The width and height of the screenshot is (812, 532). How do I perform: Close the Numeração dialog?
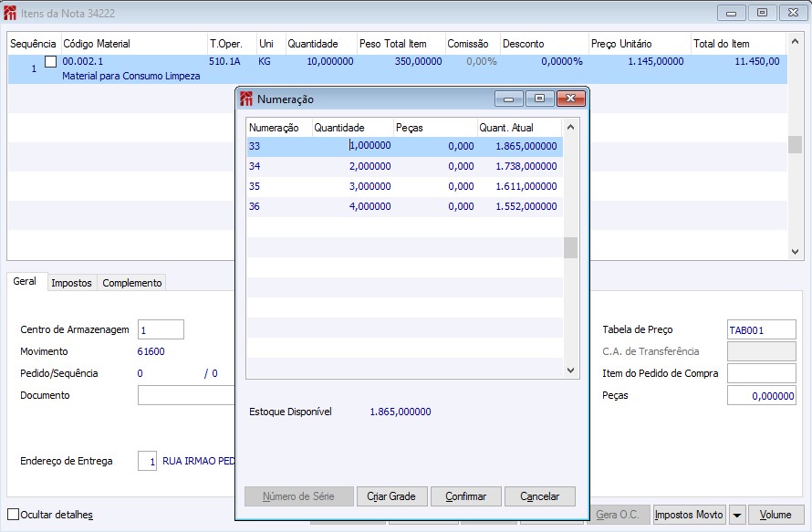[570, 99]
